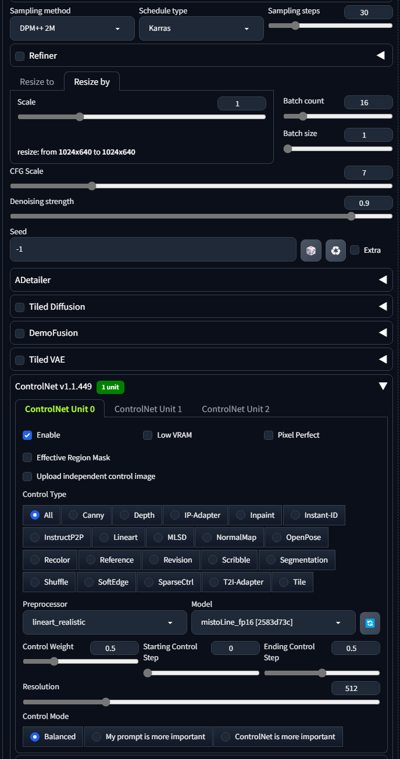Tick the Low VRAM checkbox
The height and width of the screenshot is (759, 400).
tap(148, 435)
